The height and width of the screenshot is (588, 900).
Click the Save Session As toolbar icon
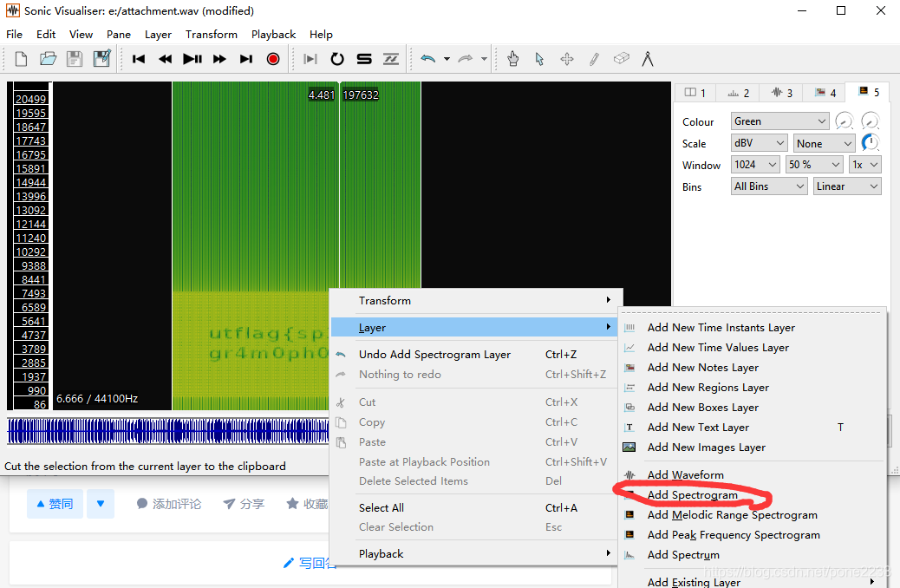102,59
